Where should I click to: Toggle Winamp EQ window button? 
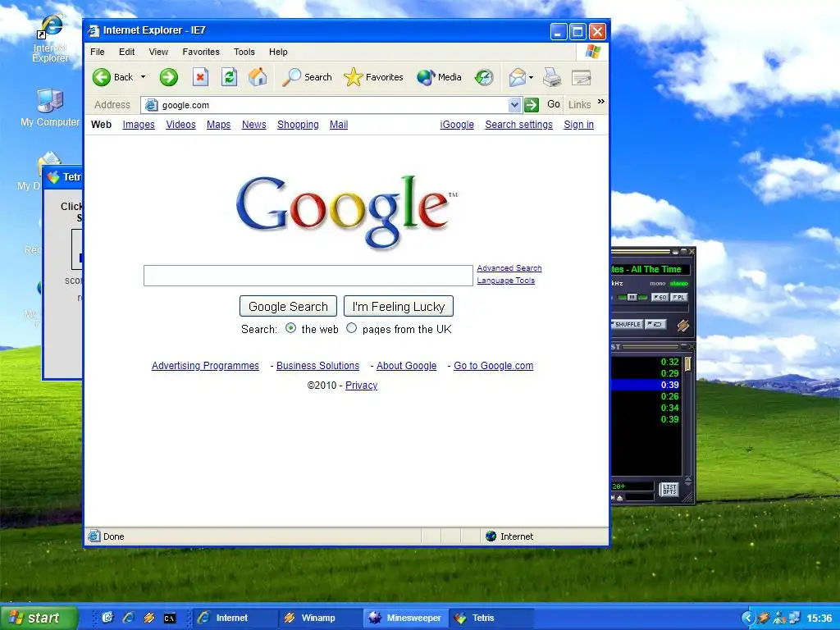click(660, 297)
